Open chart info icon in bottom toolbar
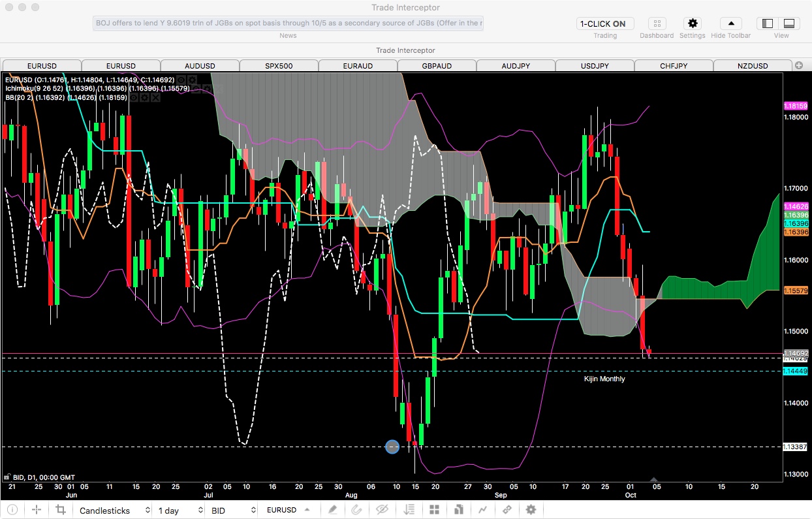The height and width of the screenshot is (519, 812). (12, 510)
